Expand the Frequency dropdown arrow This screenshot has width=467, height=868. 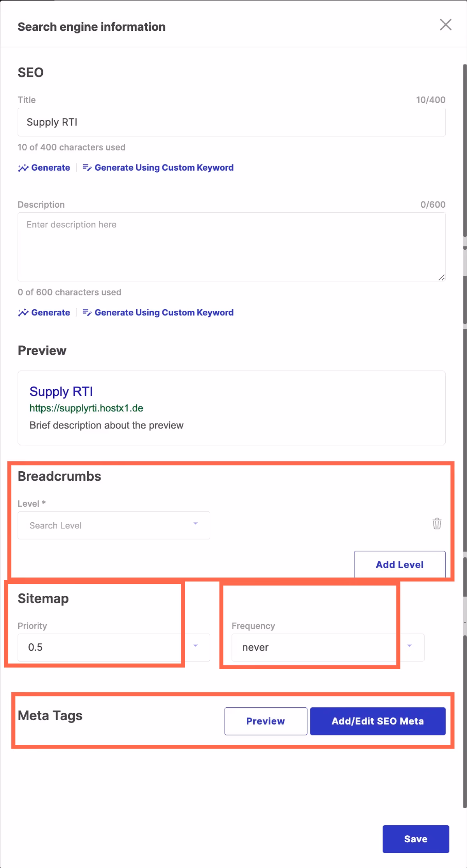click(x=410, y=646)
